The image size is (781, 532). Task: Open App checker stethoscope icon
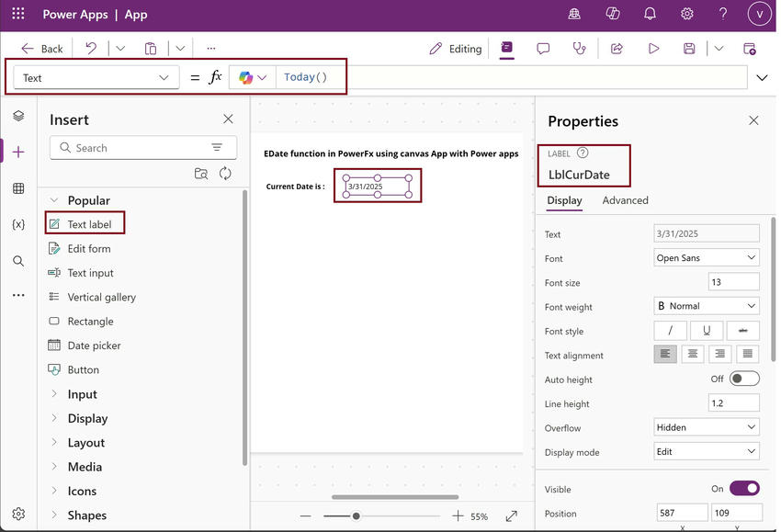579,49
